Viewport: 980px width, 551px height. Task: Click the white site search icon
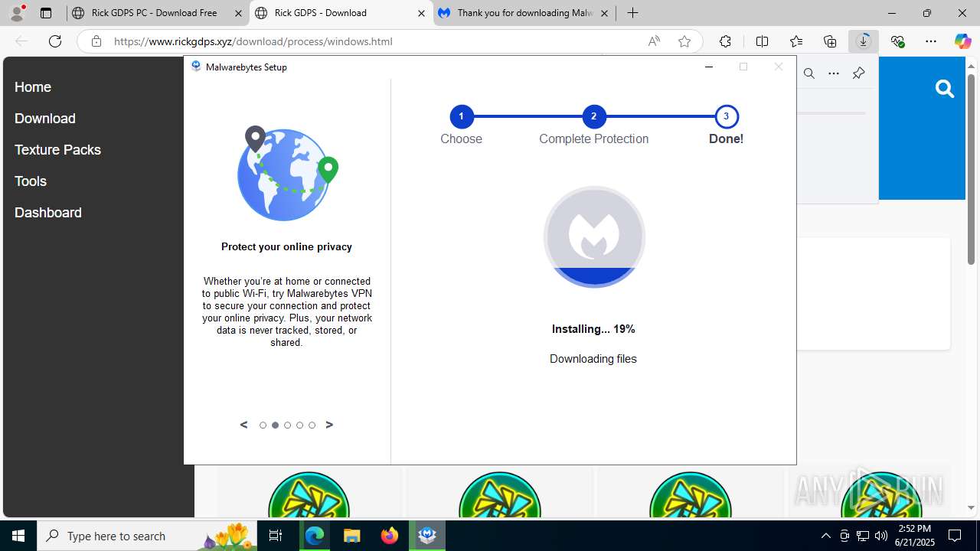945,90
